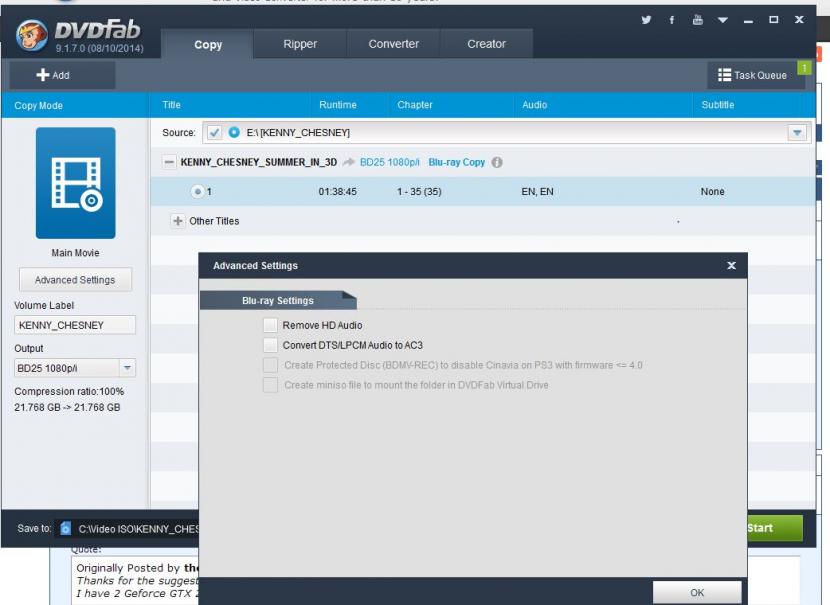The height and width of the screenshot is (605, 830).
Task: Click the Compression ratio:100% text
Action: [69, 391]
